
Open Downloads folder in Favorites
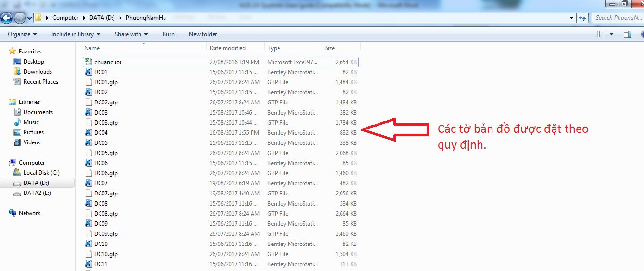click(x=38, y=72)
